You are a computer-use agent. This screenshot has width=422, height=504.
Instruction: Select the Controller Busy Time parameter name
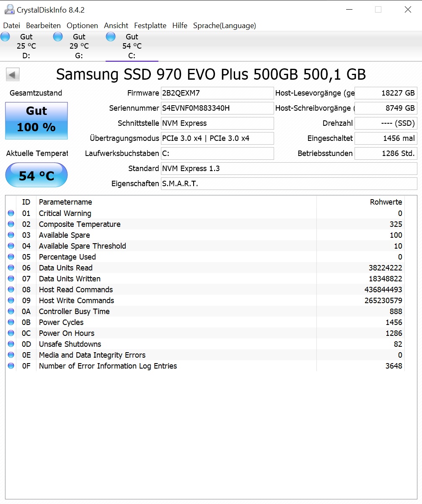[x=74, y=312]
